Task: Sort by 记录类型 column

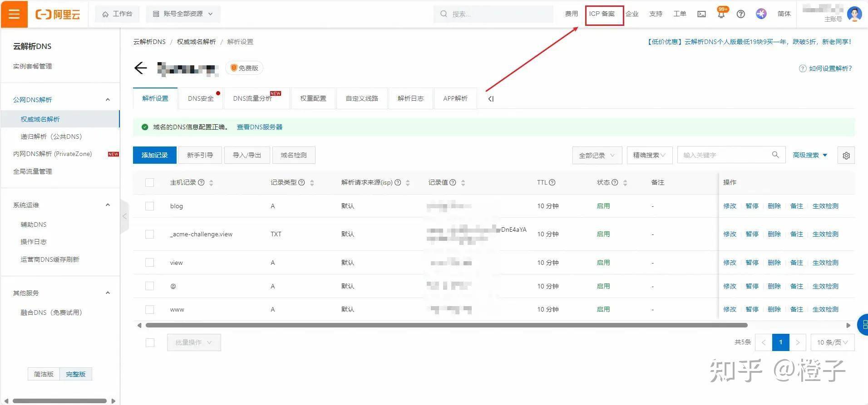Action: (x=312, y=183)
